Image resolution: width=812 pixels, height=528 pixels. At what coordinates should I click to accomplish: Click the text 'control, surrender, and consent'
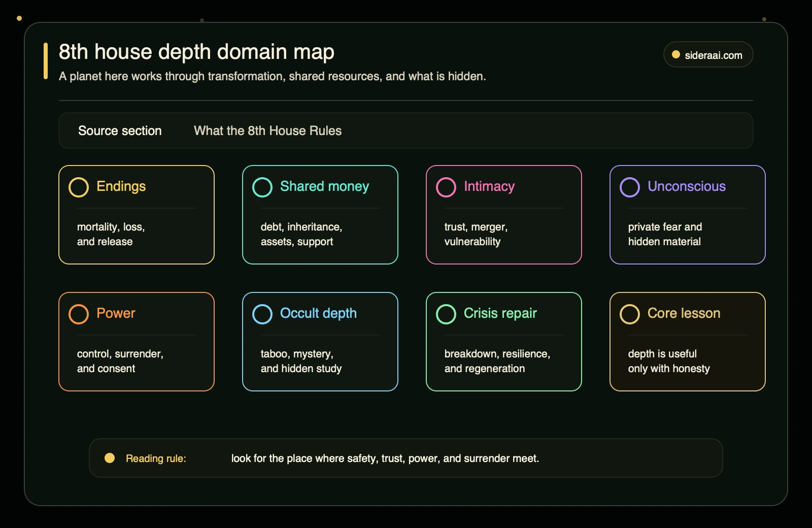point(120,361)
